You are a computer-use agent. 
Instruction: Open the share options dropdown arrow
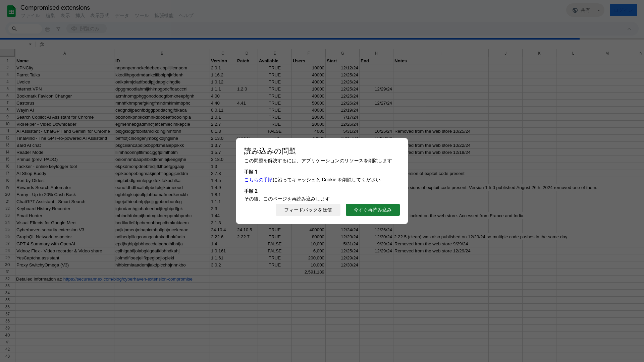[x=599, y=10]
